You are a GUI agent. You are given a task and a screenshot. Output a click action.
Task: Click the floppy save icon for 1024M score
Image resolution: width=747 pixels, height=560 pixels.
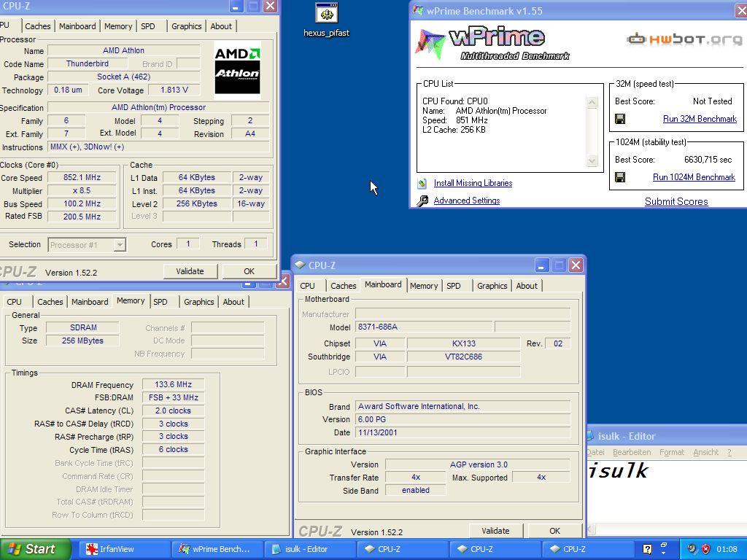click(620, 178)
